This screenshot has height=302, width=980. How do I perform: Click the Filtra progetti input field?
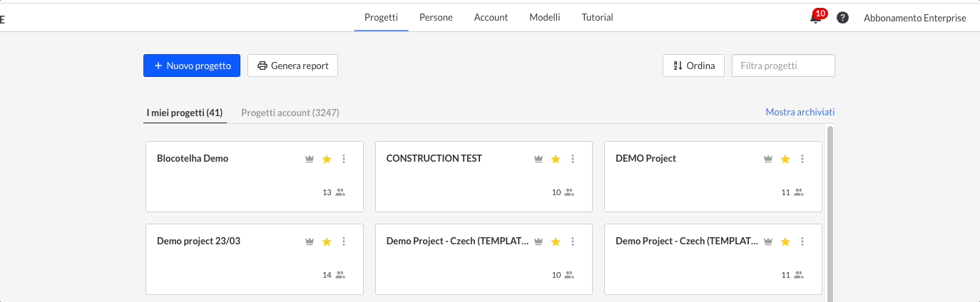pyautogui.click(x=783, y=66)
